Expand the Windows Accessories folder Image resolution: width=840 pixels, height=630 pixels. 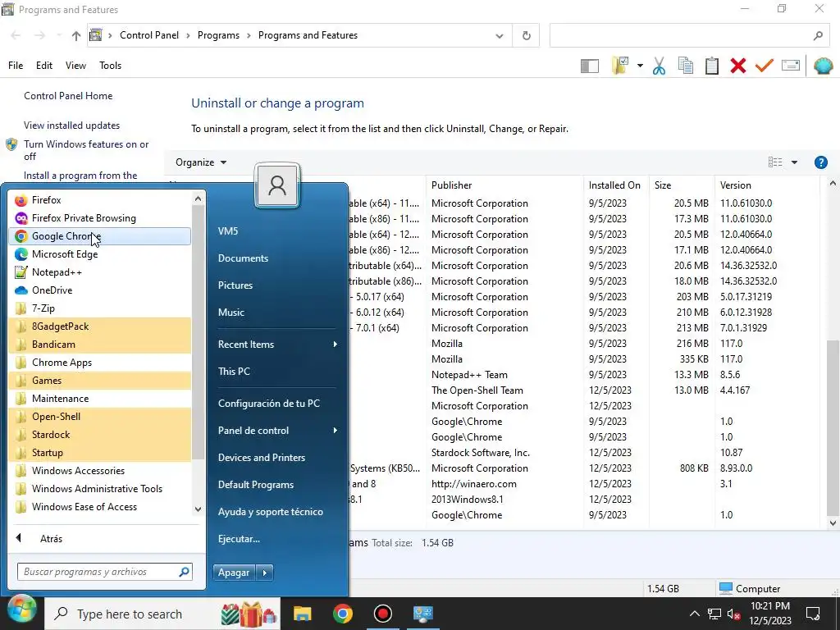tap(99, 471)
